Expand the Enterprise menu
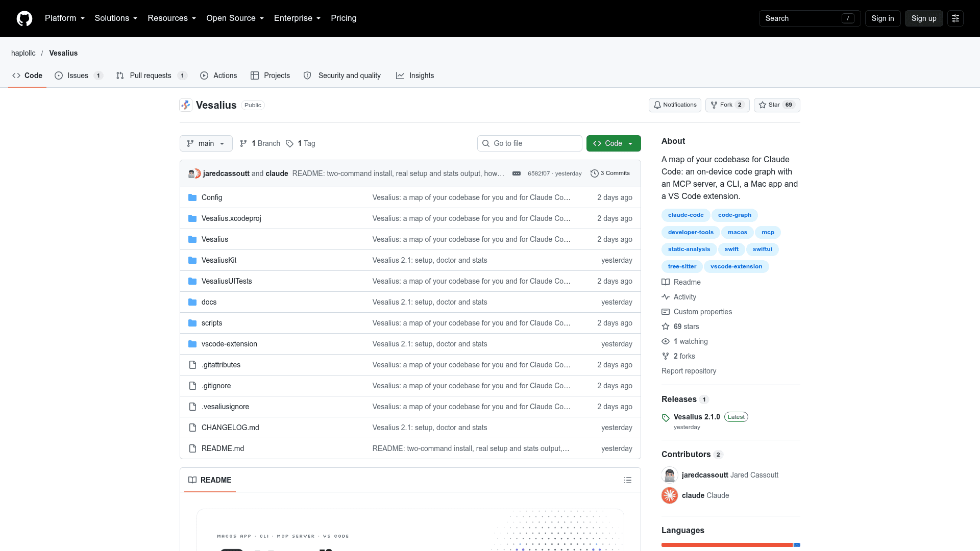The width and height of the screenshot is (980, 551). tap(297, 18)
